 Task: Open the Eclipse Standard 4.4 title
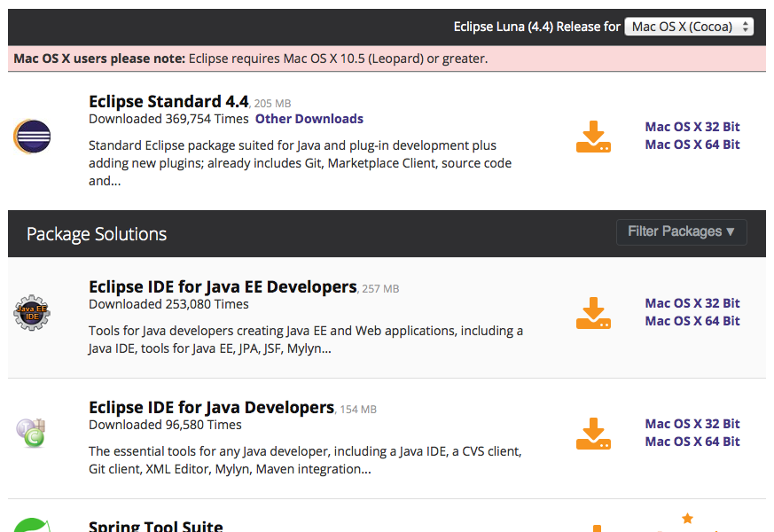[x=168, y=101]
